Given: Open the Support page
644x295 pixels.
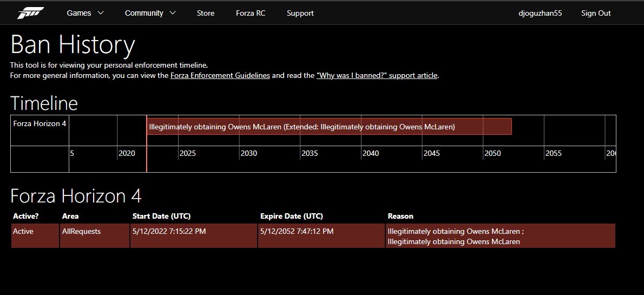Looking at the screenshot, I should coord(300,13).
